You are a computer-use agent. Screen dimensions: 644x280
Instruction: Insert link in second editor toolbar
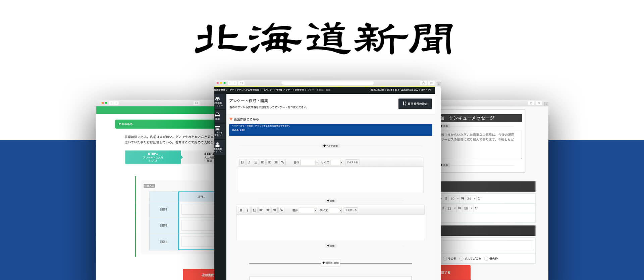281,210
